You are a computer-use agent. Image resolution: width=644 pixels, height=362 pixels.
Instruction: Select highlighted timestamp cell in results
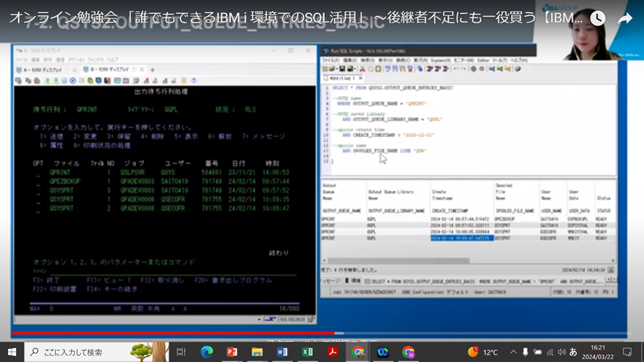tap(462, 238)
